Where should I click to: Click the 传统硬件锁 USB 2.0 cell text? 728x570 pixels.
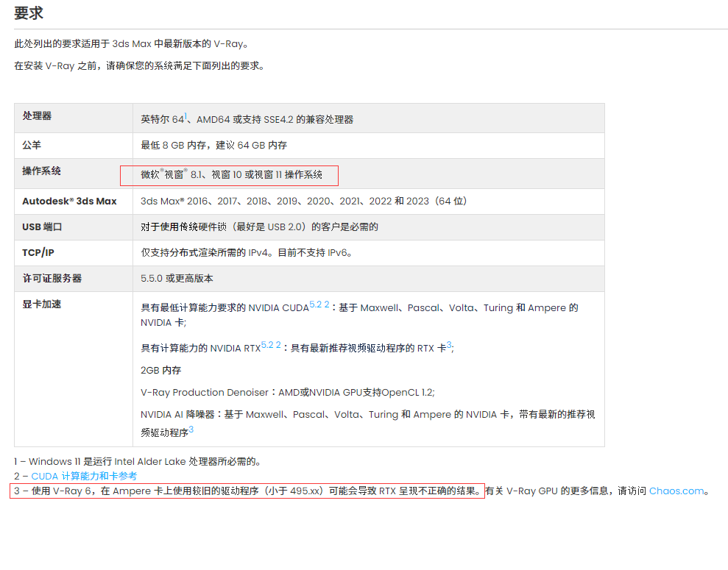click(x=260, y=227)
